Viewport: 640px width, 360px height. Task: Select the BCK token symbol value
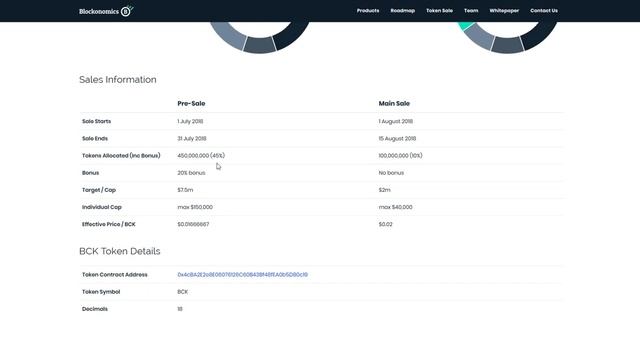point(182,292)
